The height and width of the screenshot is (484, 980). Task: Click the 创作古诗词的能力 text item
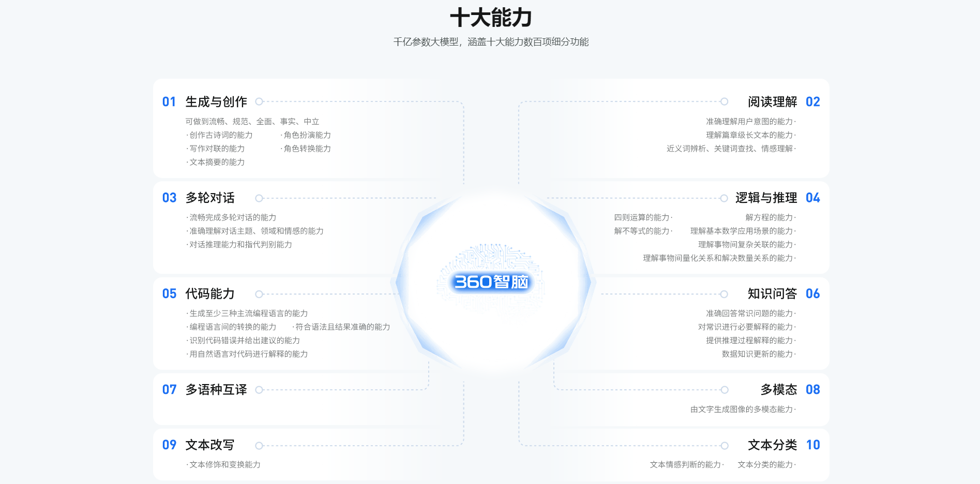(219, 135)
